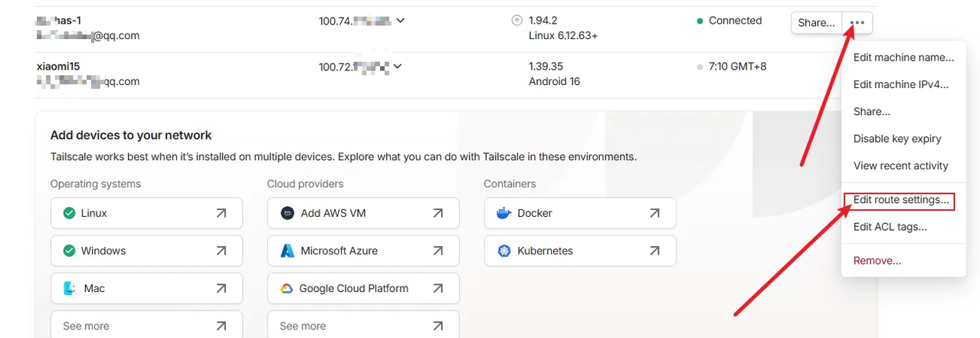Select Edit ACL tags... menu entry
This screenshot has width=980, height=338.
click(890, 227)
